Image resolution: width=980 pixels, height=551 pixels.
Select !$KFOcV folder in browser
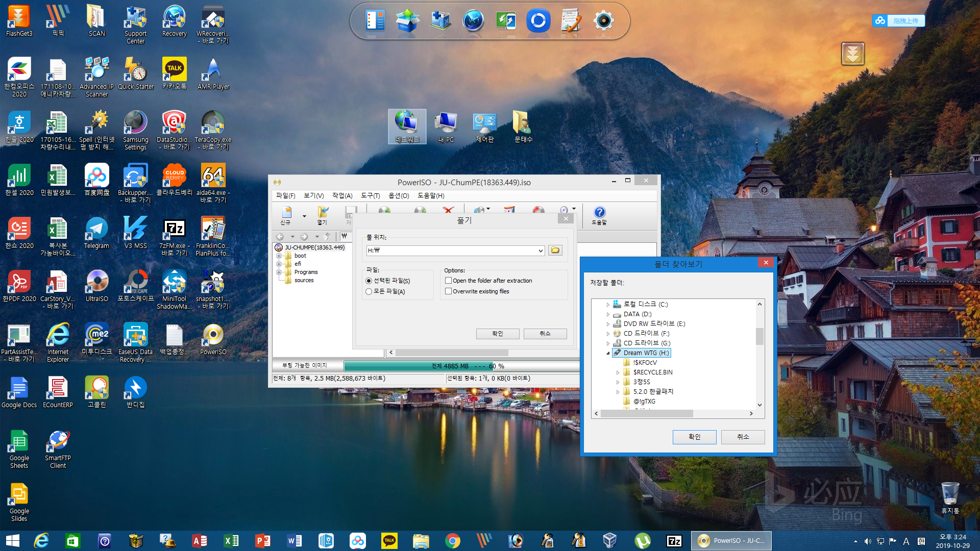point(645,363)
